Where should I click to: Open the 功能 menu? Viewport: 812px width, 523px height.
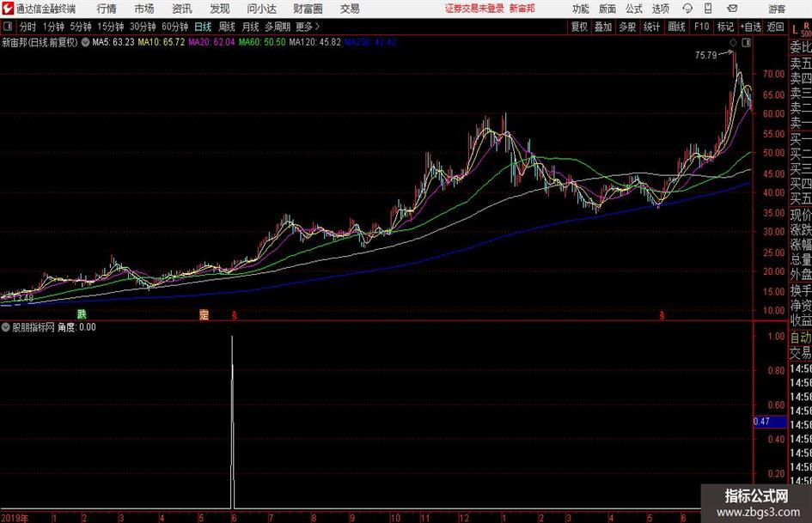[x=581, y=9]
